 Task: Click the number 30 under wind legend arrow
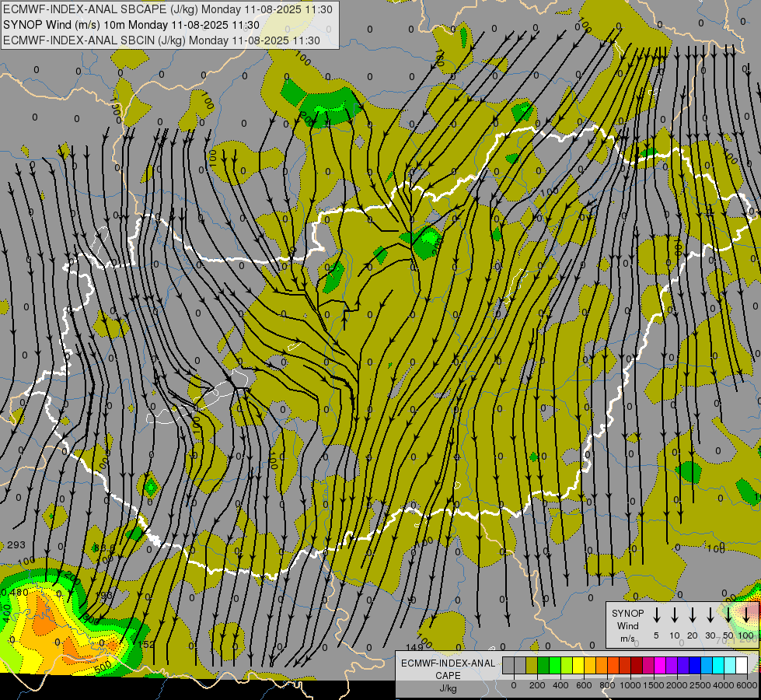tap(710, 635)
